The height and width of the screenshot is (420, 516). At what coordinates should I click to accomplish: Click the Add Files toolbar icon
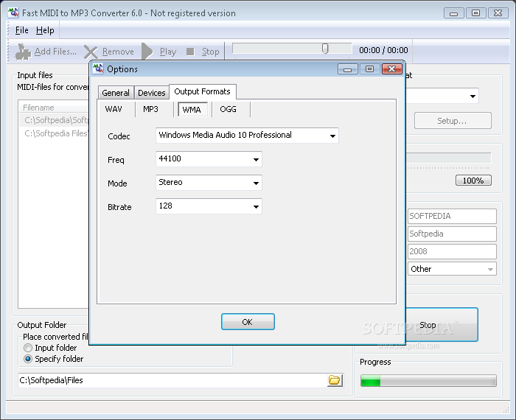pos(23,52)
